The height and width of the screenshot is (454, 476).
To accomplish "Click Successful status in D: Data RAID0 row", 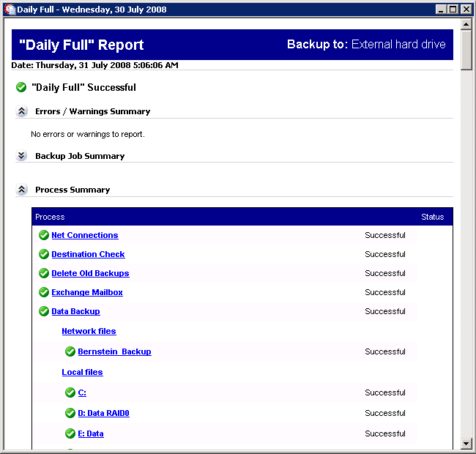I will pos(385,413).
